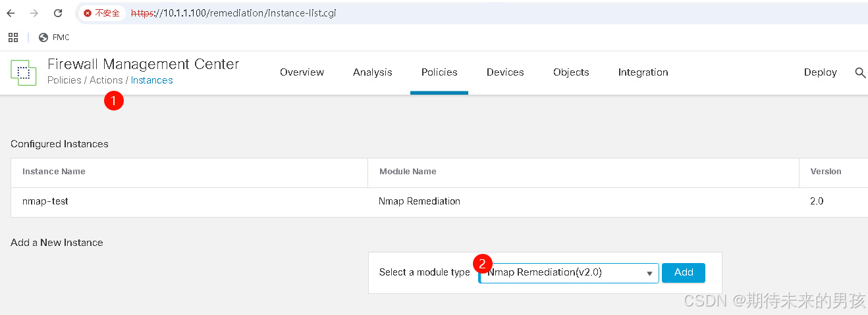This screenshot has width=868, height=315.
Task: Open the Objects menu
Action: [x=571, y=72]
